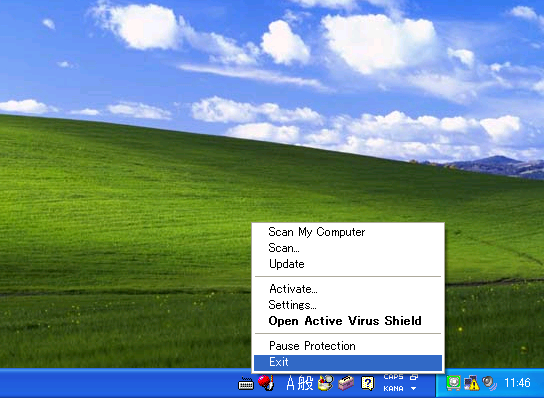
Task: Click the network warning tray icon
Action: click(471, 383)
